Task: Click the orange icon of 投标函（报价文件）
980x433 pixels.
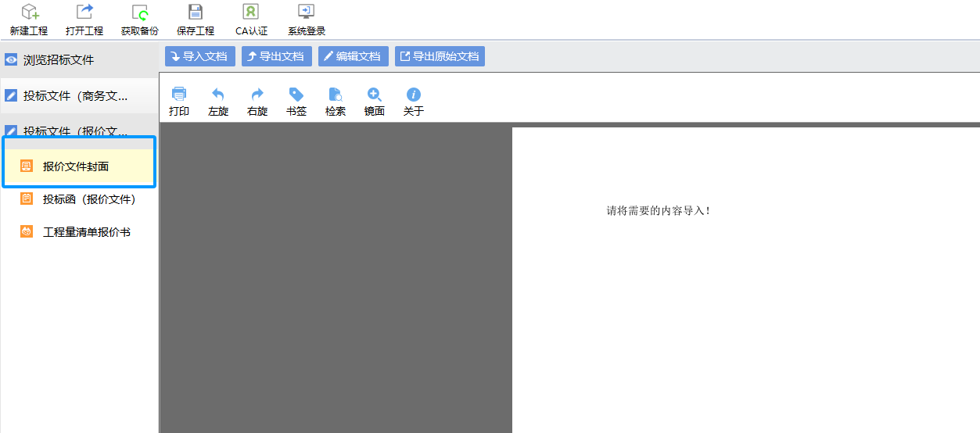Action: tap(27, 199)
